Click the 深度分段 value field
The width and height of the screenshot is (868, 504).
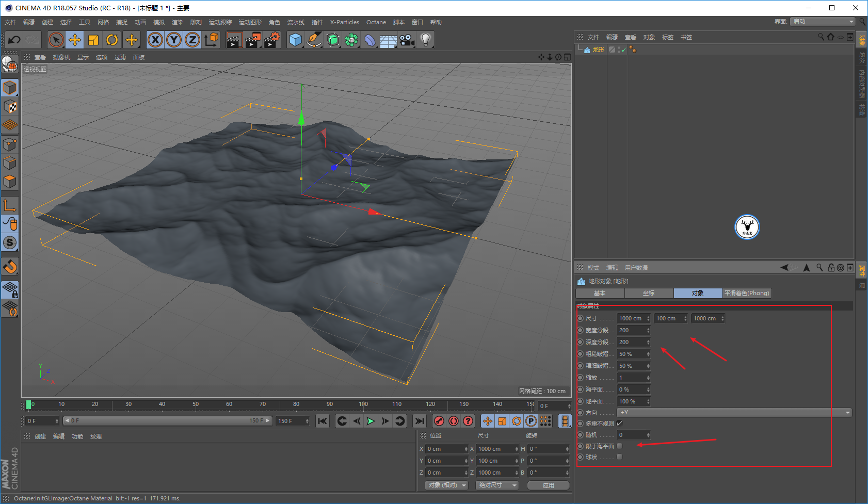pyautogui.click(x=631, y=342)
